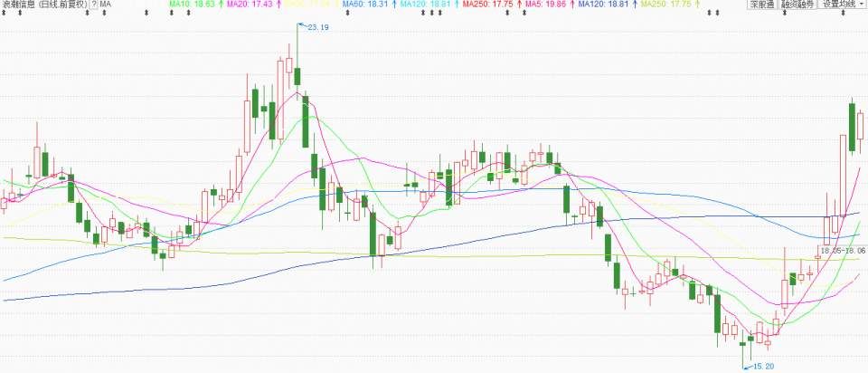
Task: Click the 23.19 high price marker
Action: coord(317,30)
